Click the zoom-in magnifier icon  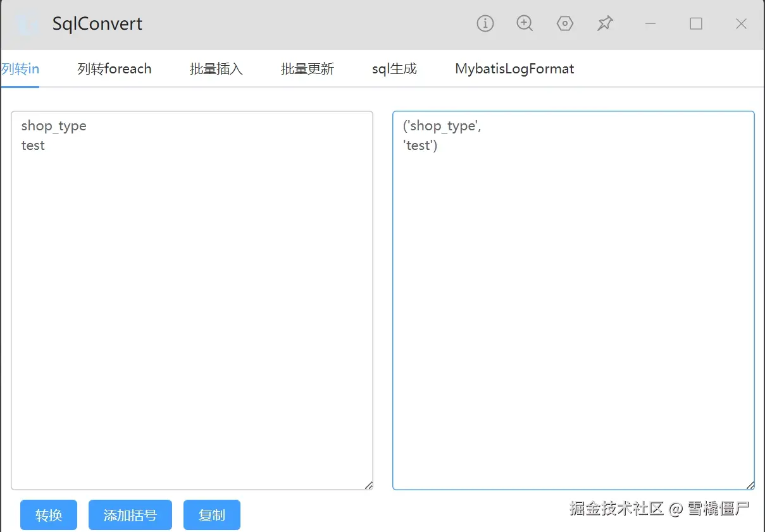click(x=525, y=23)
